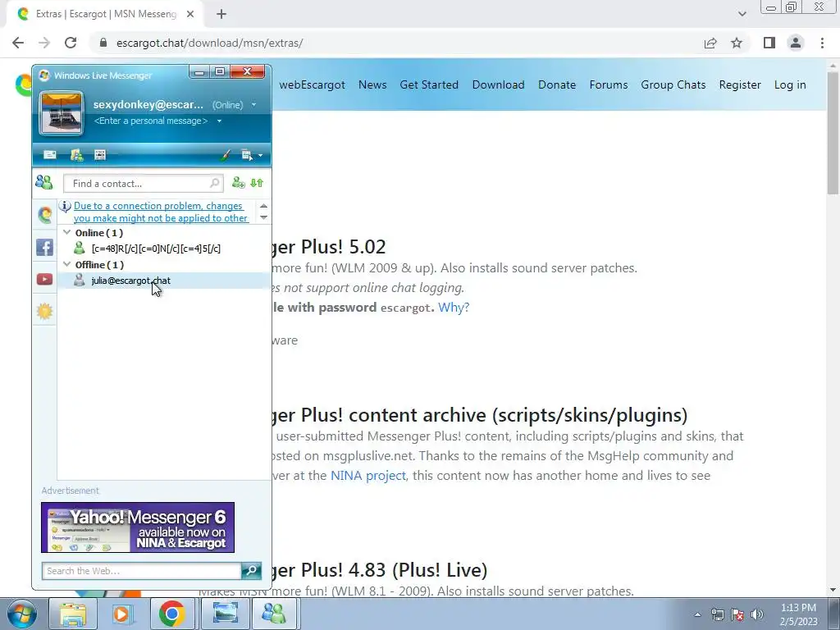
Task: Open the MSN Today news icon
Action: pyautogui.click(x=100, y=155)
